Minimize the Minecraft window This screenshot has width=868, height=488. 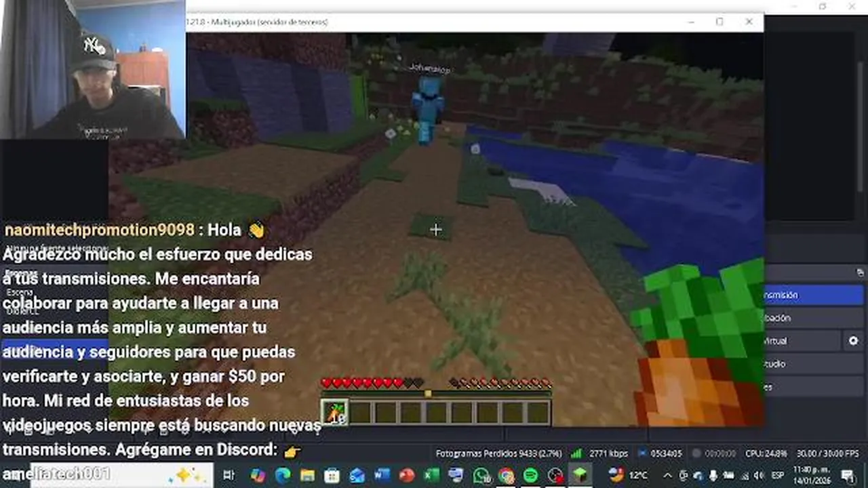[690, 22]
